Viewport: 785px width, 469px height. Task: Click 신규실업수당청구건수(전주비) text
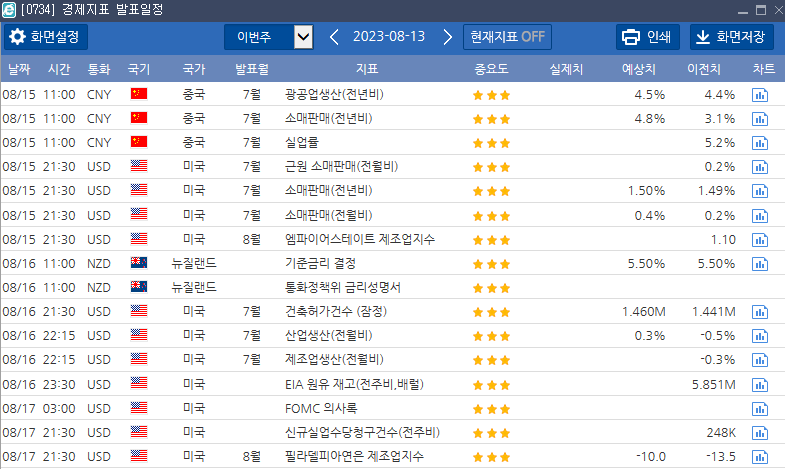click(x=362, y=432)
